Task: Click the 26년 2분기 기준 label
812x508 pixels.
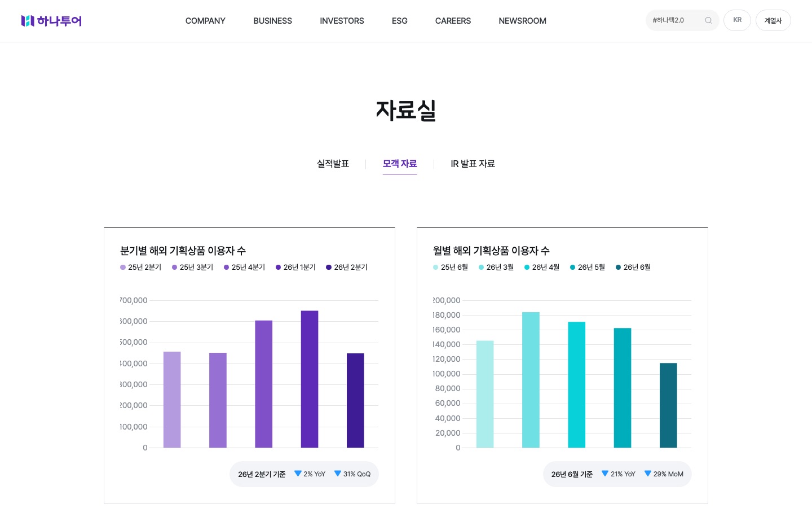Action: pyautogui.click(x=262, y=474)
